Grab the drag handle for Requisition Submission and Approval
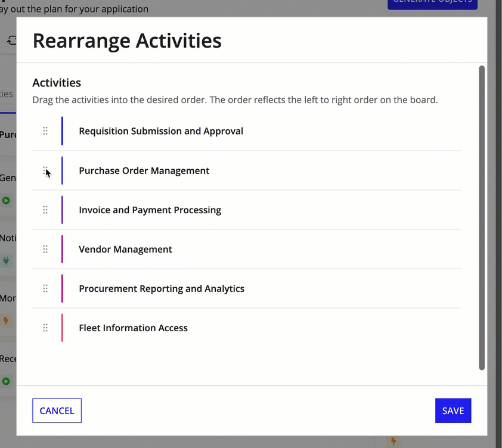Viewport: 502px width, 448px height. pos(45,131)
